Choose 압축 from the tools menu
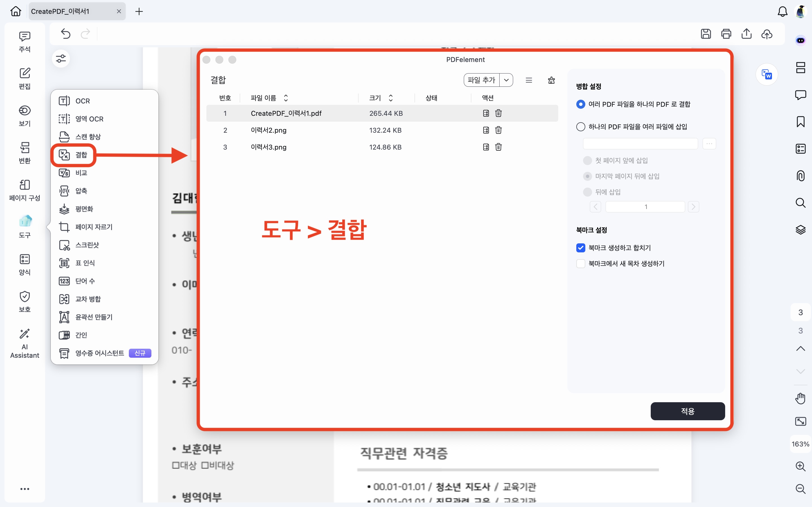Image resolution: width=812 pixels, height=507 pixels. 81,191
